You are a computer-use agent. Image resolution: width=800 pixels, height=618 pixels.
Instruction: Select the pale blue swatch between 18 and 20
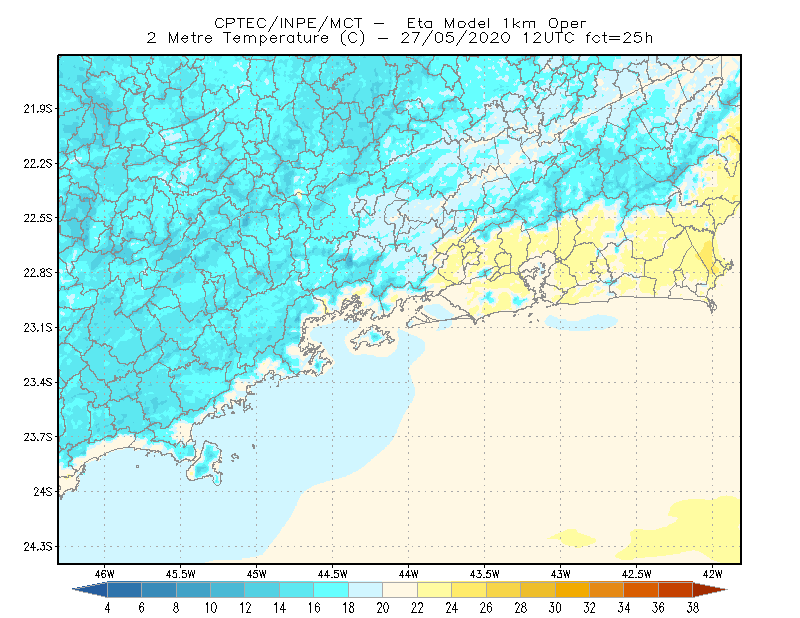pyautogui.click(x=366, y=590)
